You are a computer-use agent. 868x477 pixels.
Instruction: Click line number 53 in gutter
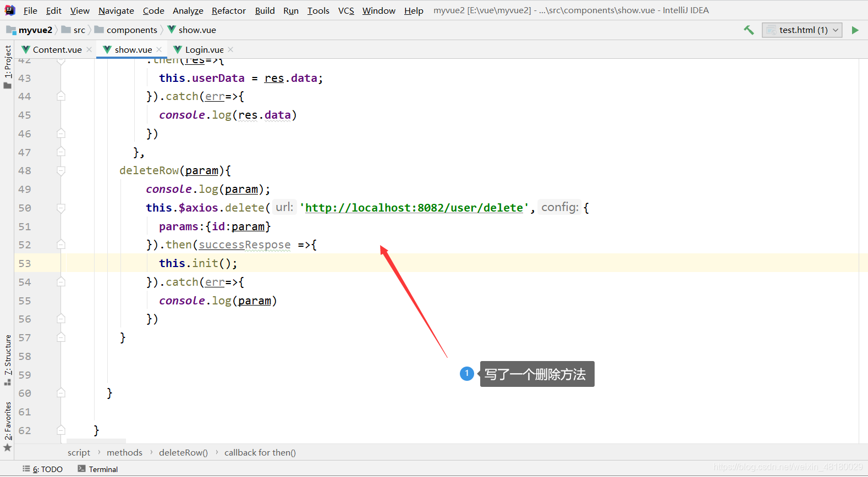(x=25, y=263)
